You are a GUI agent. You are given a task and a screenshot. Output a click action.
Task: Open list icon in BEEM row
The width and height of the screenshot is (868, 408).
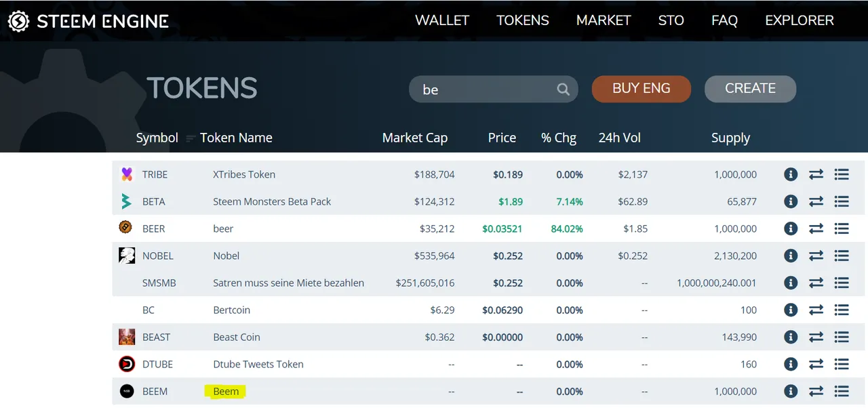point(842,391)
